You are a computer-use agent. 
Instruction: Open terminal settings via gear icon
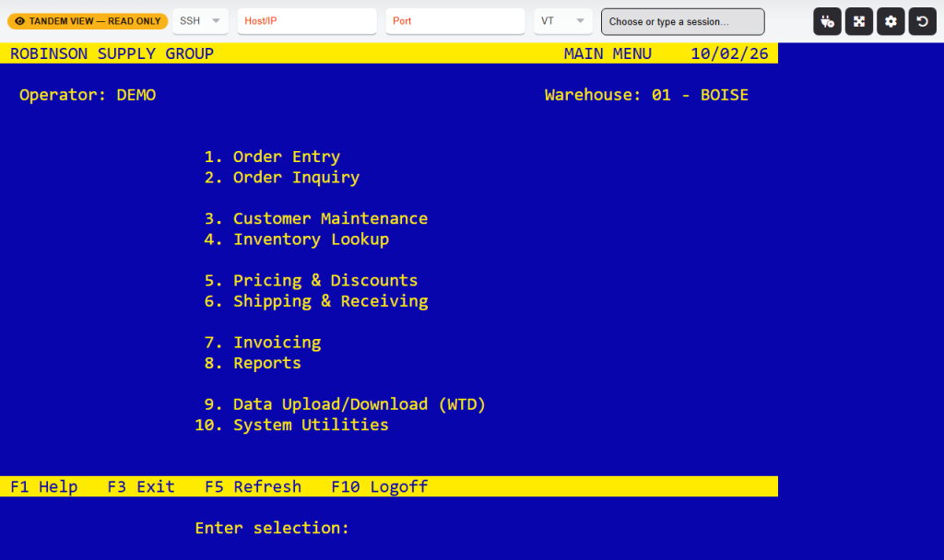[x=891, y=22]
